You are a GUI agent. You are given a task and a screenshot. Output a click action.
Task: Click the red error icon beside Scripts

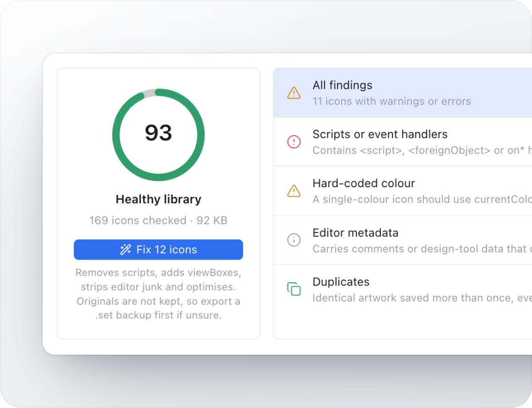click(x=293, y=142)
